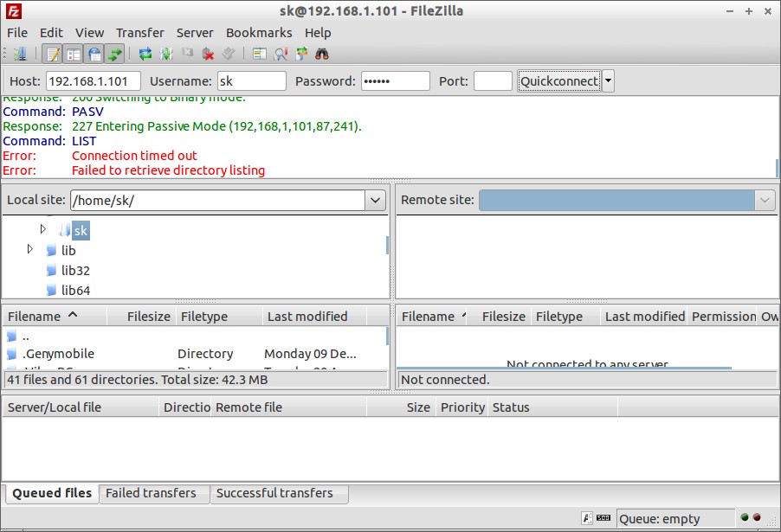This screenshot has height=532, width=781.
Task: Open the directory comparison icon
Action: [x=281, y=54]
